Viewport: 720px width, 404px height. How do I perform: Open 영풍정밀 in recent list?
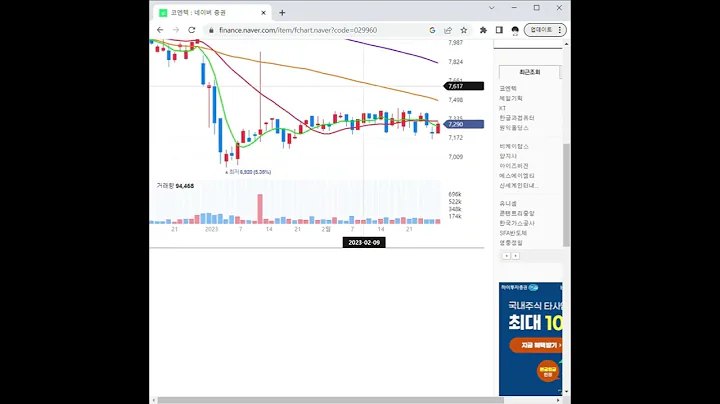click(x=511, y=243)
